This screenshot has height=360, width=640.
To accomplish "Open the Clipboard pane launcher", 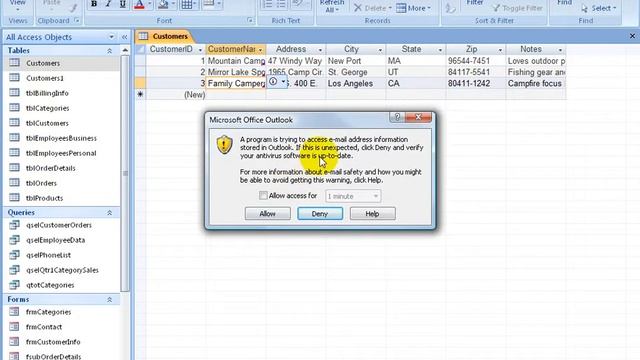I will pyautogui.click(x=77, y=20).
